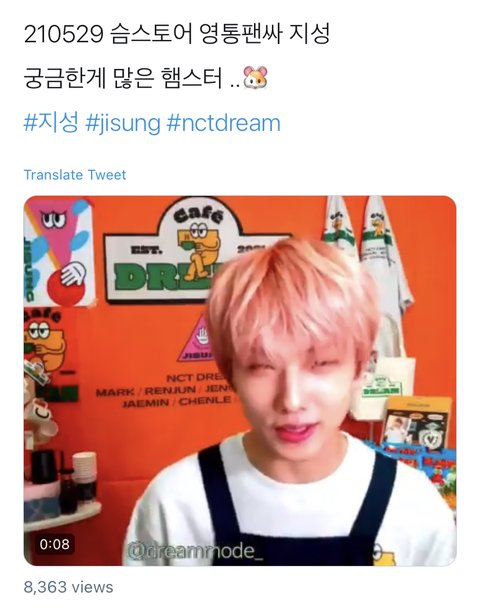Select the tweet line mentioning 햄스터
The height and width of the screenshot is (614, 480).
pos(146,78)
